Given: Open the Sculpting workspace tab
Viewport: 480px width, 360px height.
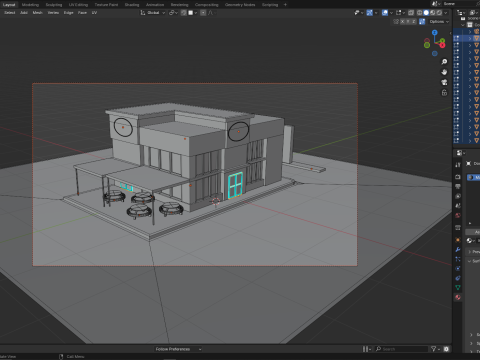Looking at the screenshot, I should tap(54, 5).
